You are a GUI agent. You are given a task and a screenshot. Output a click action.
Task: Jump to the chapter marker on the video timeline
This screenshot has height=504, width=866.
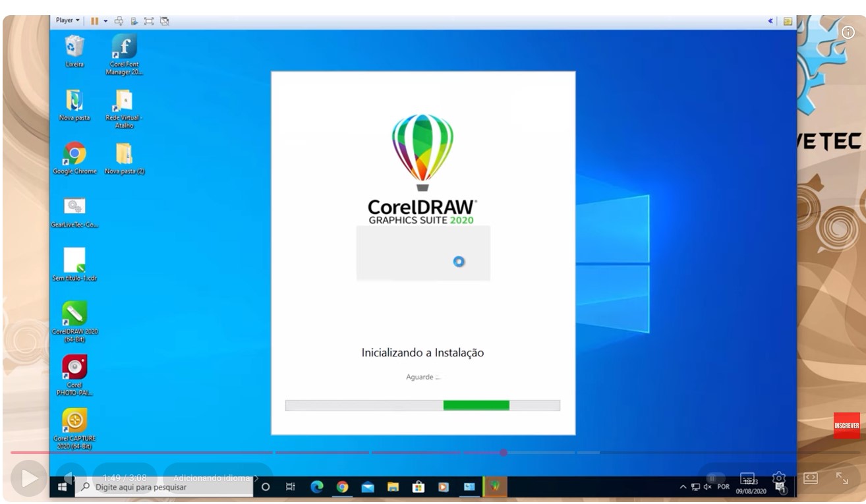pos(504,453)
